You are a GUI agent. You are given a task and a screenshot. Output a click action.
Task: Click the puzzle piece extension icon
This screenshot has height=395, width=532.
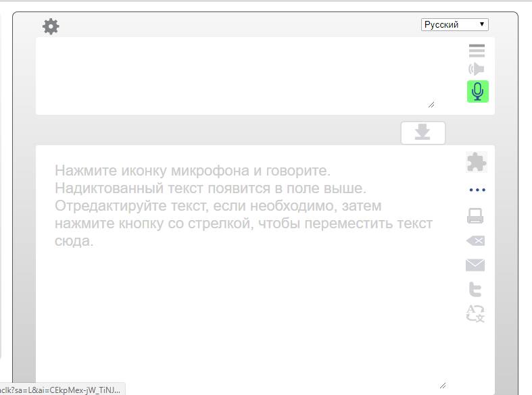(x=477, y=162)
